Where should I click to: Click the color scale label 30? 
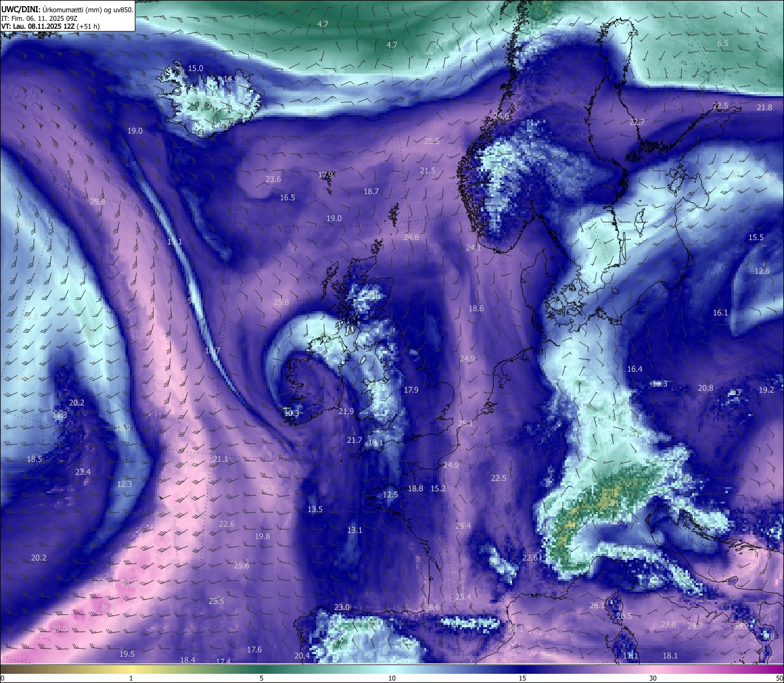[653, 678]
